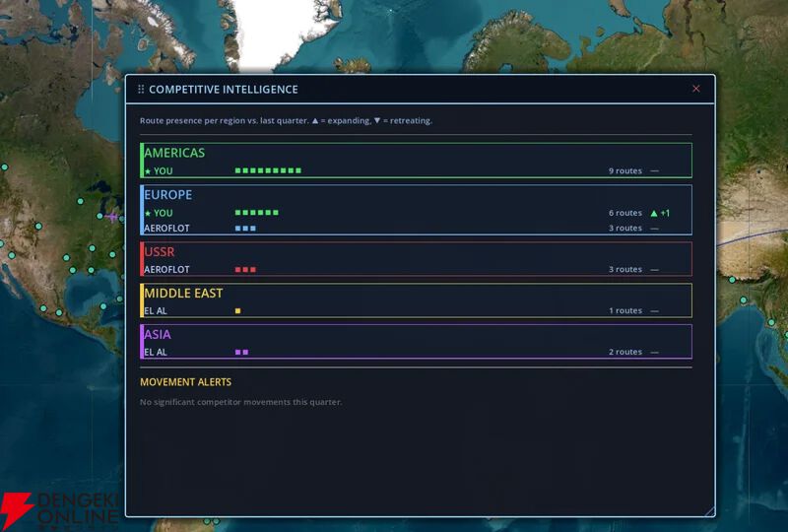
Task: Select the AMERICAS region heading
Action: point(174,153)
